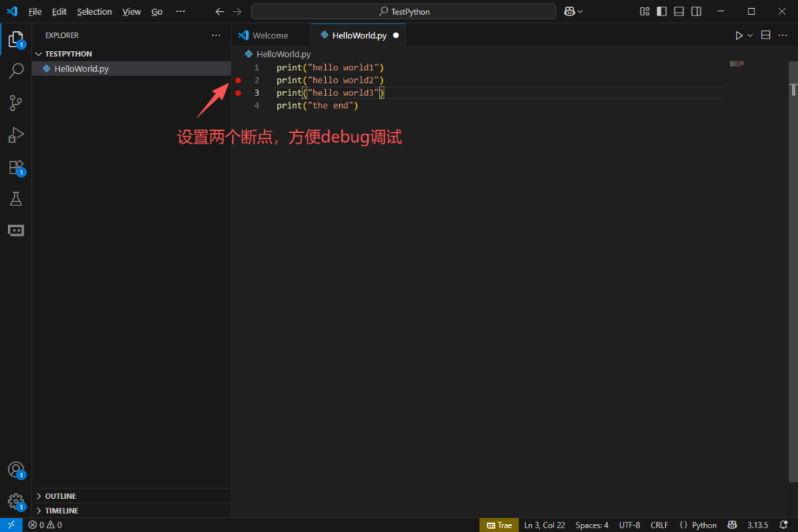The width and height of the screenshot is (798, 532).
Task: Close HelloWorld.py tab via unsaved dot
Action: 396,35
